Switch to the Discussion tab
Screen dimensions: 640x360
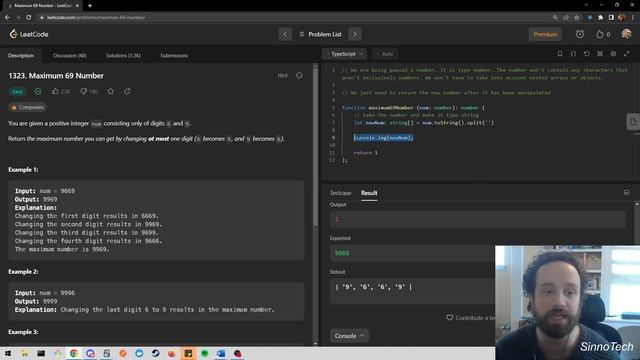[70, 56]
